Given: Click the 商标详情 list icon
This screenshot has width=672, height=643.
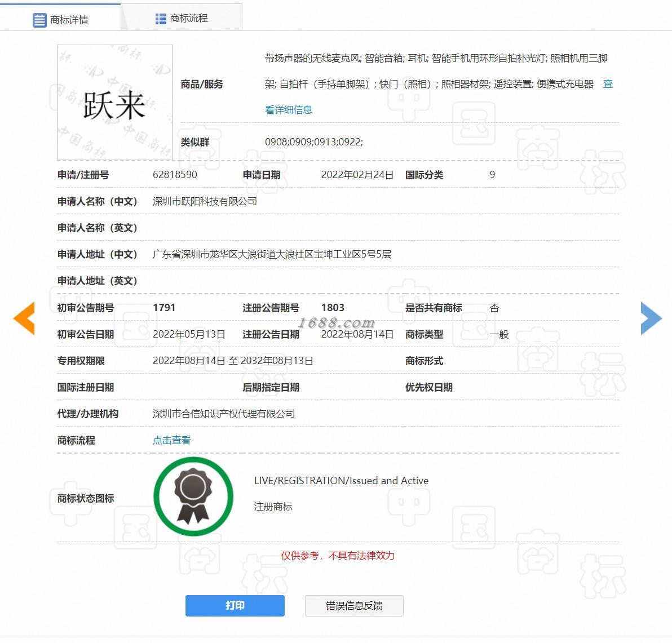Looking at the screenshot, I should pyautogui.click(x=39, y=20).
